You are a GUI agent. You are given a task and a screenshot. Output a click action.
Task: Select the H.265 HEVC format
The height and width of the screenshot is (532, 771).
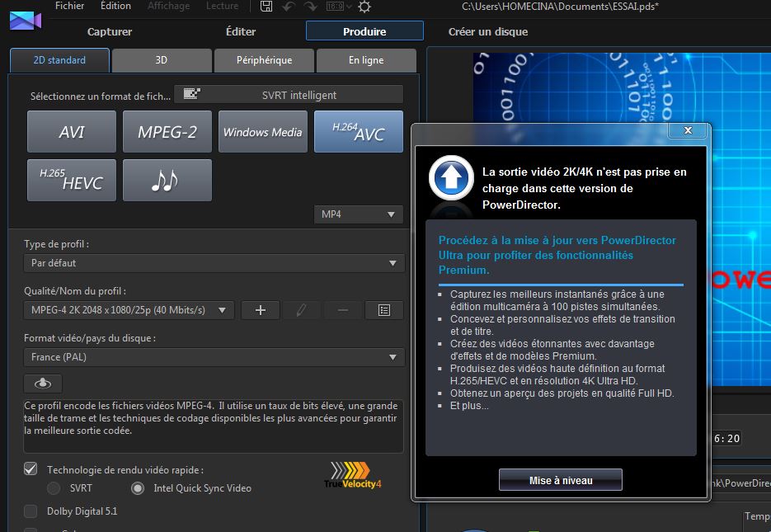(x=72, y=180)
